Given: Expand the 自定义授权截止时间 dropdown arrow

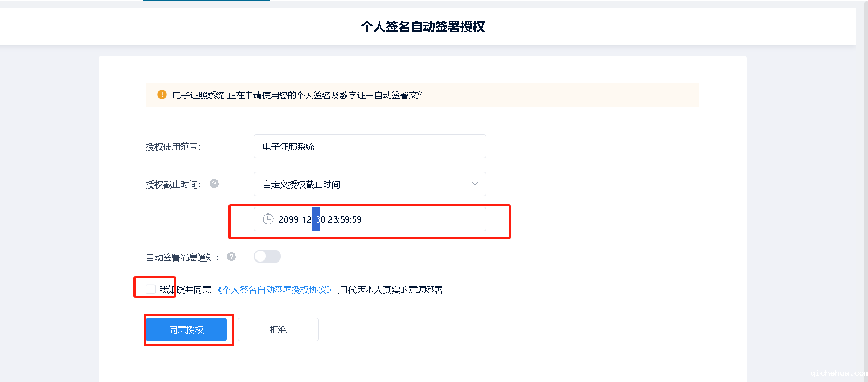Looking at the screenshot, I should click(x=475, y=184).
